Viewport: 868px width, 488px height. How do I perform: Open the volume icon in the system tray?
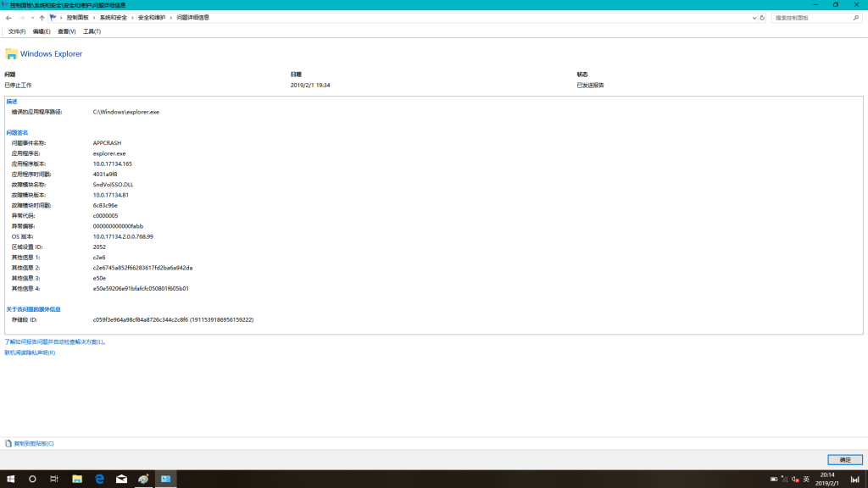793,479
